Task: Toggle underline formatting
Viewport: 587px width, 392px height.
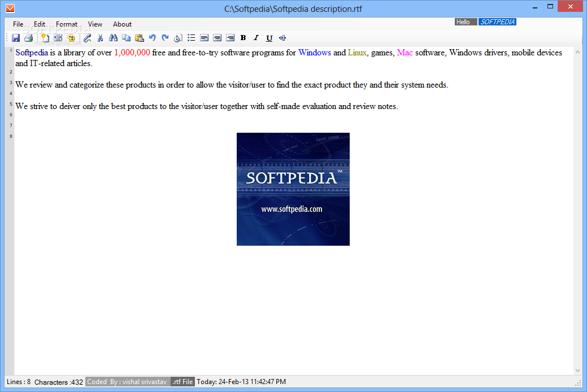Action: 269,38
